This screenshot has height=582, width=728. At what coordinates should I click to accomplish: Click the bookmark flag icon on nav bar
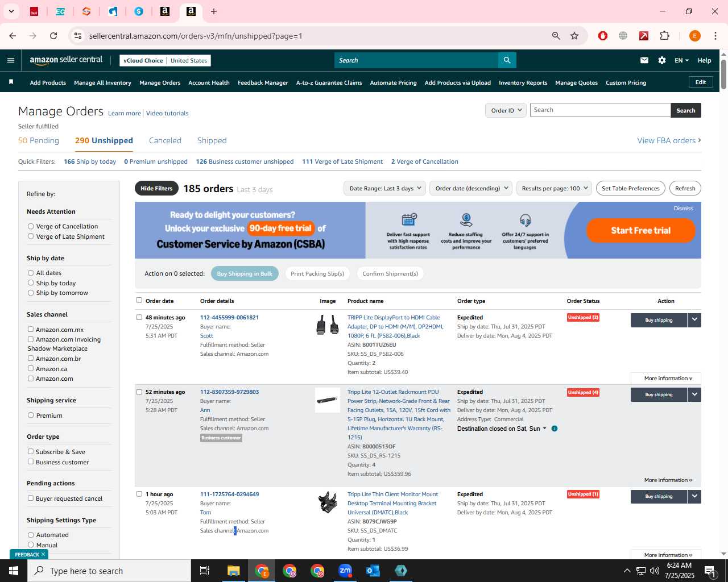[11, 82]
